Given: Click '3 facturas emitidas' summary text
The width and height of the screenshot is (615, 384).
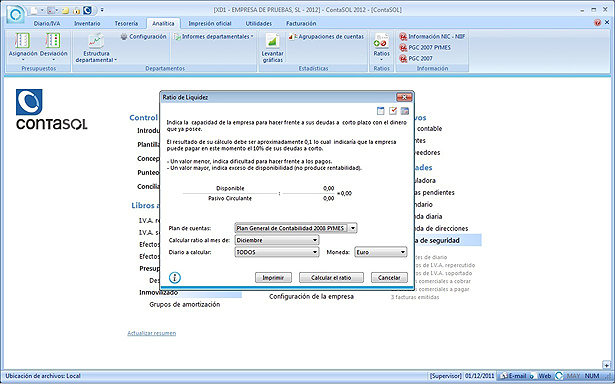Looking at the screenshot, I should click(x=415, y=297).
